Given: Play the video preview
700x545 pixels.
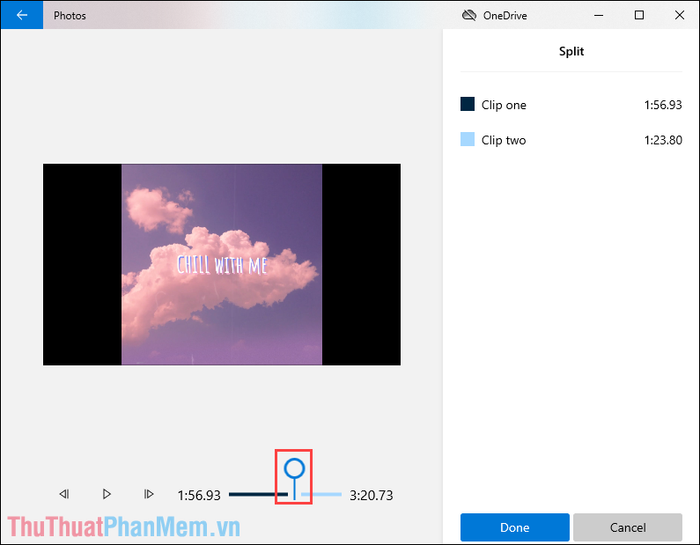Looking at the screenshot, I should (106, 494).
